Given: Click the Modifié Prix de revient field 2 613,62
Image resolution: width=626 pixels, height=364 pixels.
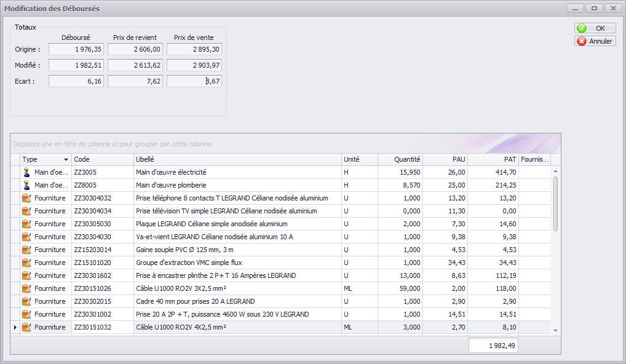Looking at the screenshot, I should coord(135,65).
